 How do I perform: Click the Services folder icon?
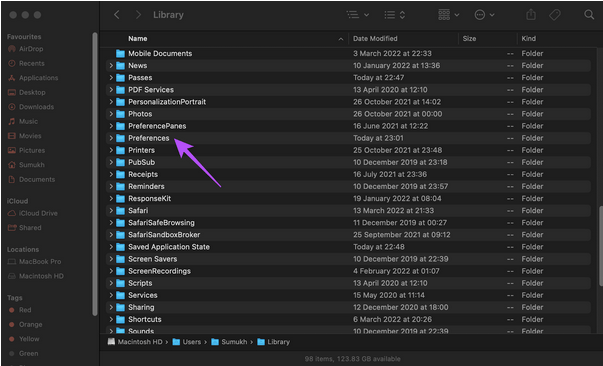click(x=120, y=295)
